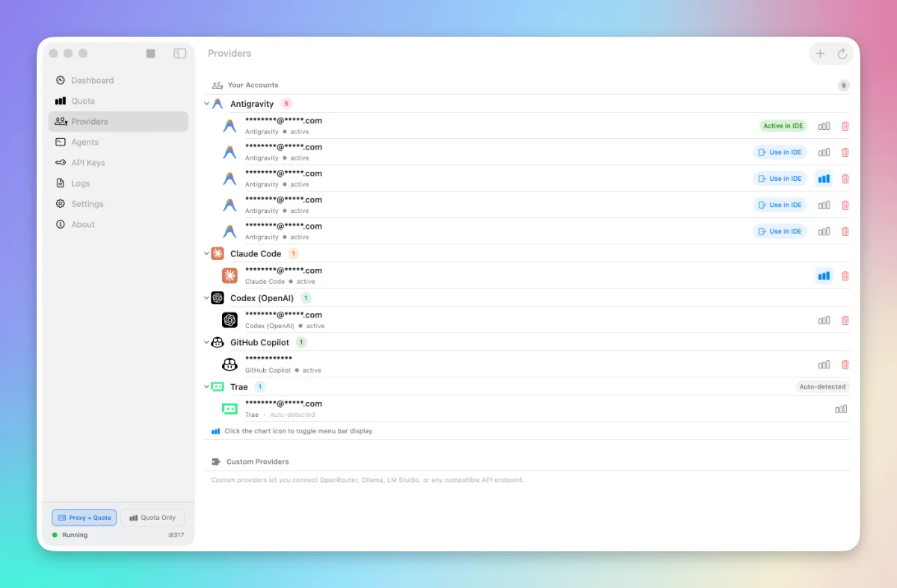Collapse the Codex (OpenAI) group chevron

207,298
